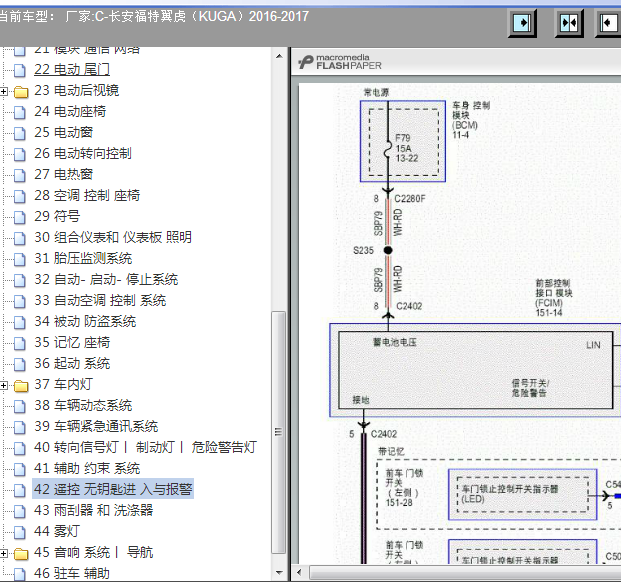Click the folder icon of 45 音响 系统 导航
The height and width of the screenshot is (582, 621).
pyautogui.click(x=21, y=553)
